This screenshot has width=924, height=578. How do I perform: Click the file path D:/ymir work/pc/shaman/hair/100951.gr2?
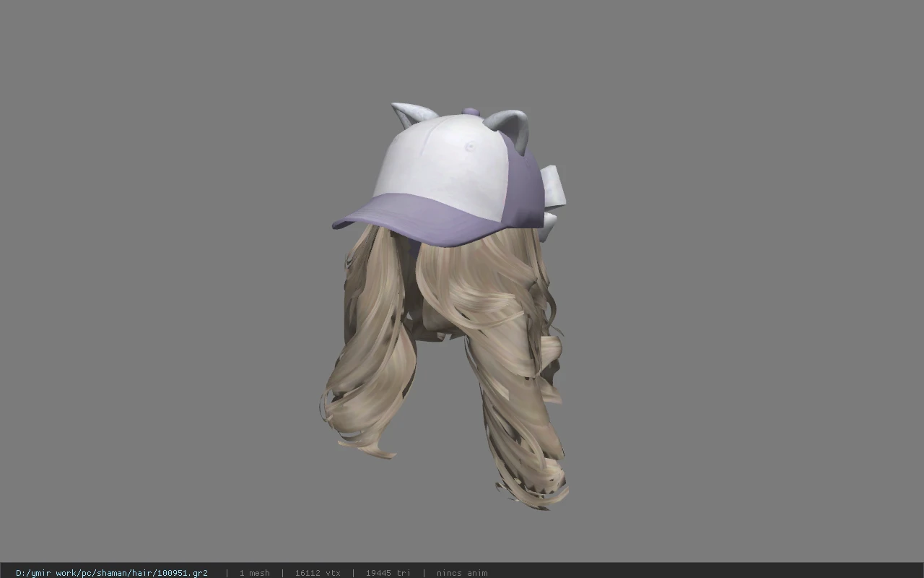tap(112, 573)
